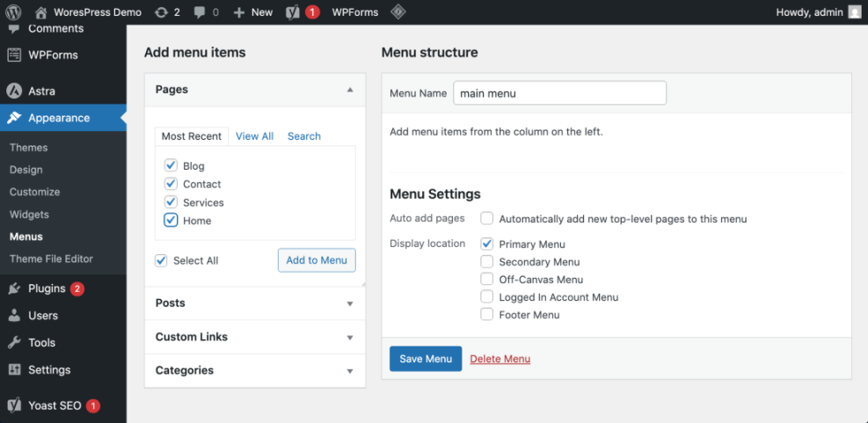Click the Settings sliders icon
This screenshot has width=868, height=423.
[x=14, y=370]
